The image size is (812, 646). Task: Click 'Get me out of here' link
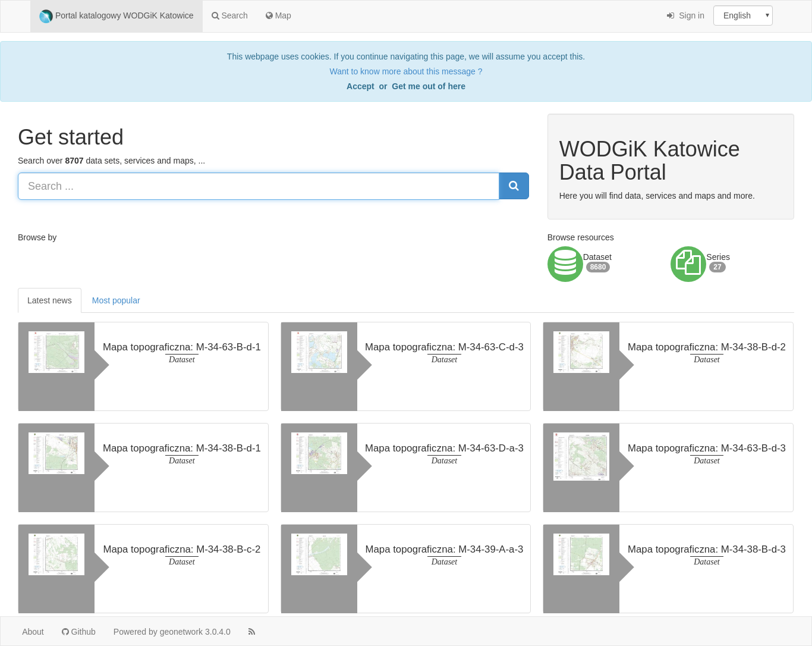click(x=429, y=86)
